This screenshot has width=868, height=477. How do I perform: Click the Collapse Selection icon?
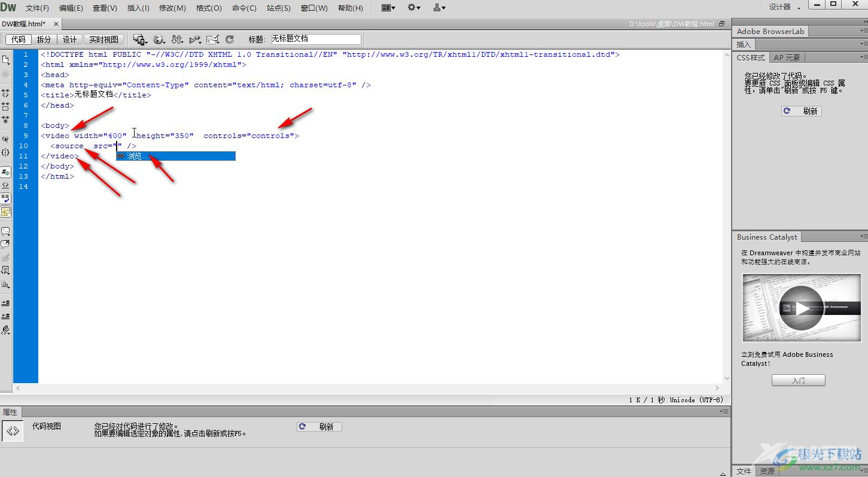(5, 106)
